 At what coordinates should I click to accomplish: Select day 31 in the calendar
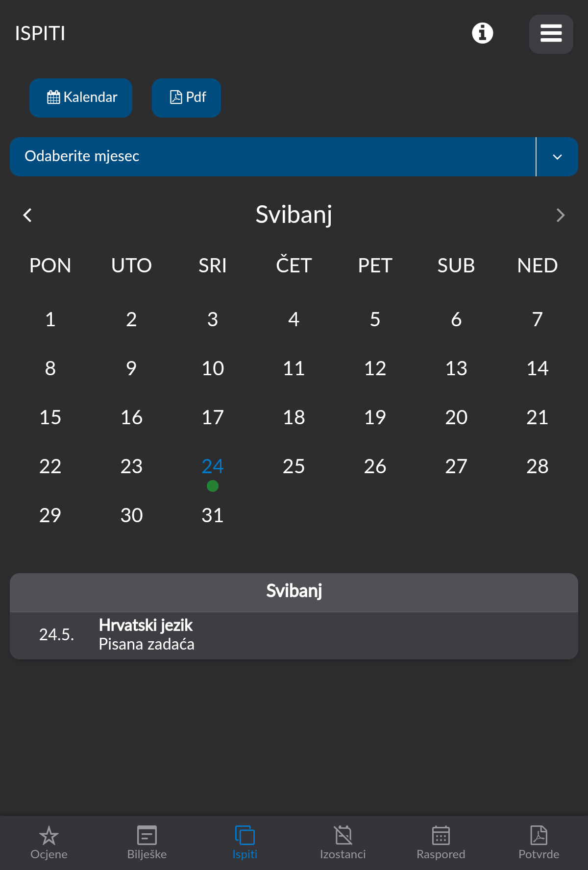pyautogui.click(x=212, y=515)
